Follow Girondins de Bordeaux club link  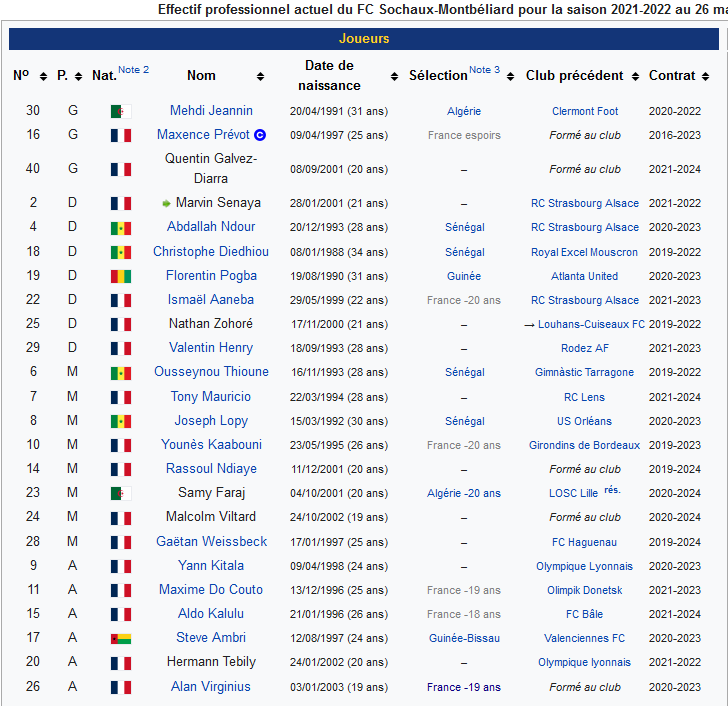point(585,446)
